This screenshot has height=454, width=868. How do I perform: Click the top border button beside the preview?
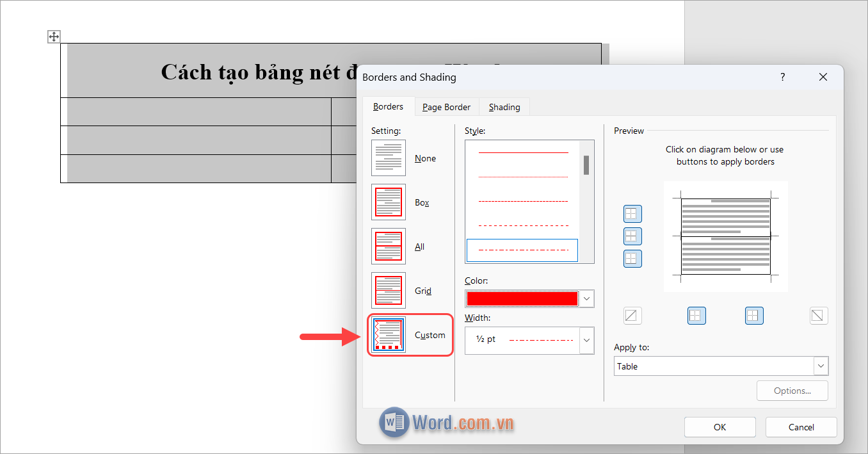tap(632, 214)
